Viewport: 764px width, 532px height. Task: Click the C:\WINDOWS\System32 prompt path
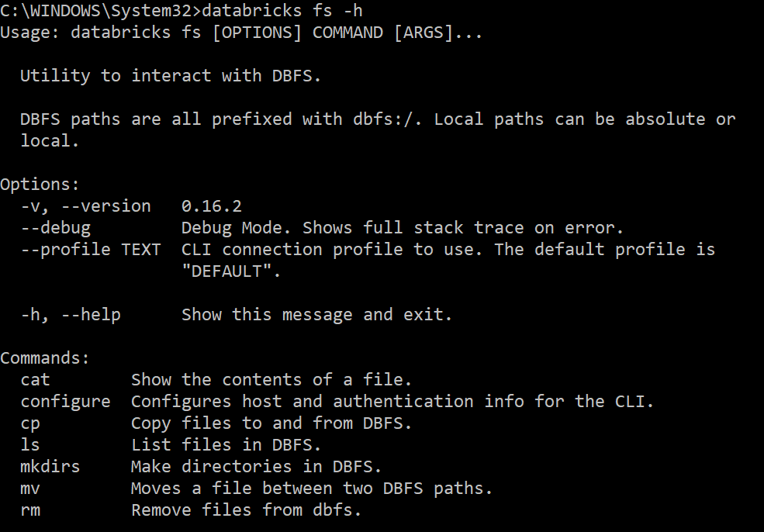tap(99, 11)
